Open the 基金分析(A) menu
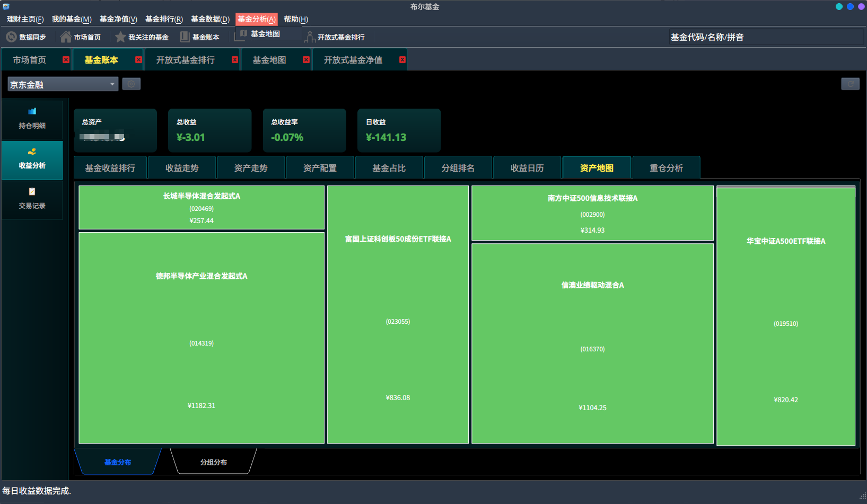Viewport: 867px width, 504px height. pos(257,19)
